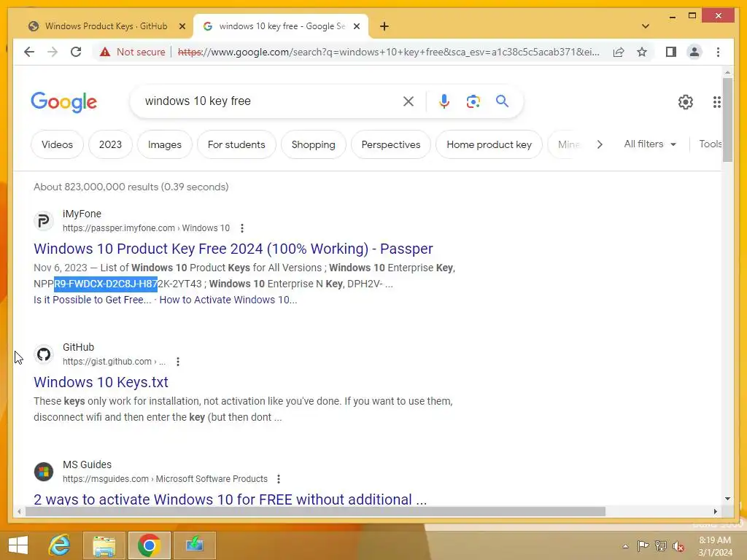This screenshot has width=747, height=560.
Task: Click the GitHub result favicon
Action: point(43,354)
